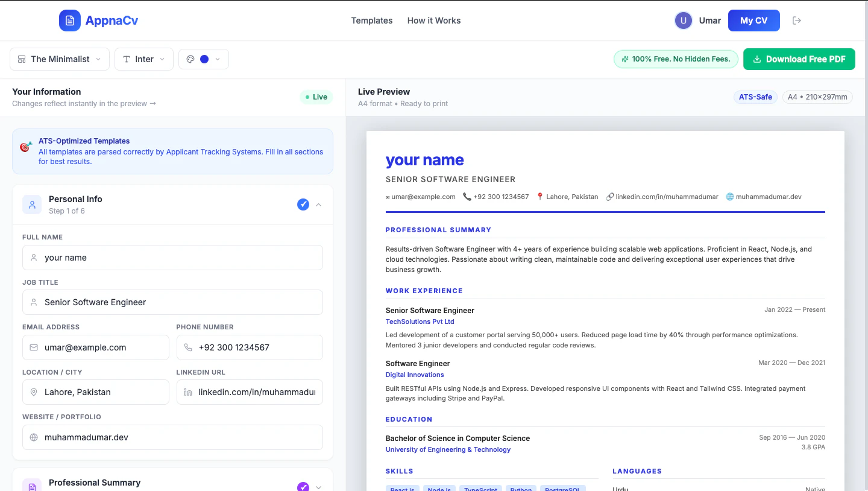Click the Umar user avatar

tap(683, 21)
